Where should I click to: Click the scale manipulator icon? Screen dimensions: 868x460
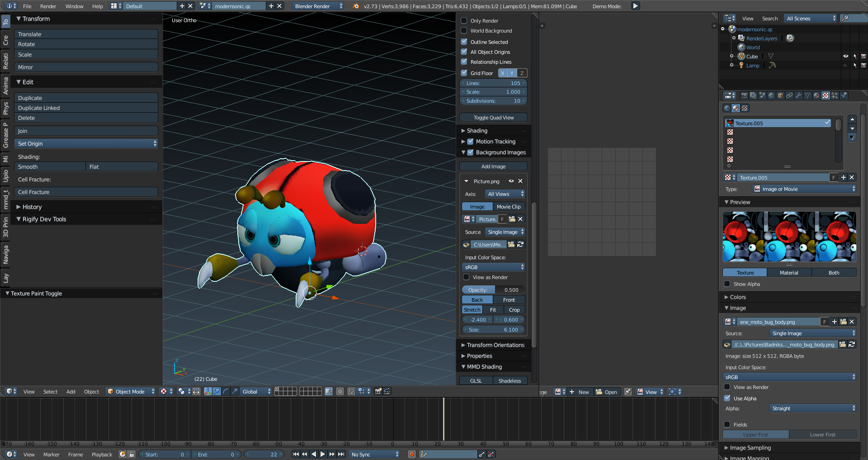[x=235, y=391]
